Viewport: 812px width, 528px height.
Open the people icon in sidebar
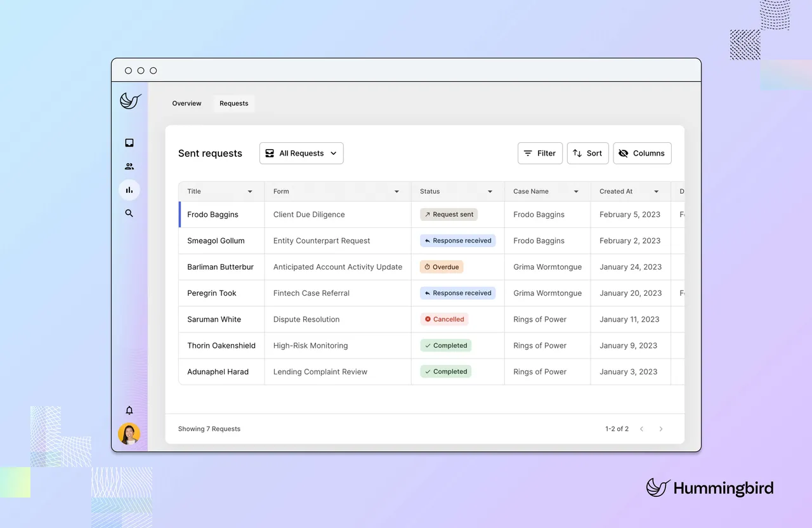[x=129, y=166]
